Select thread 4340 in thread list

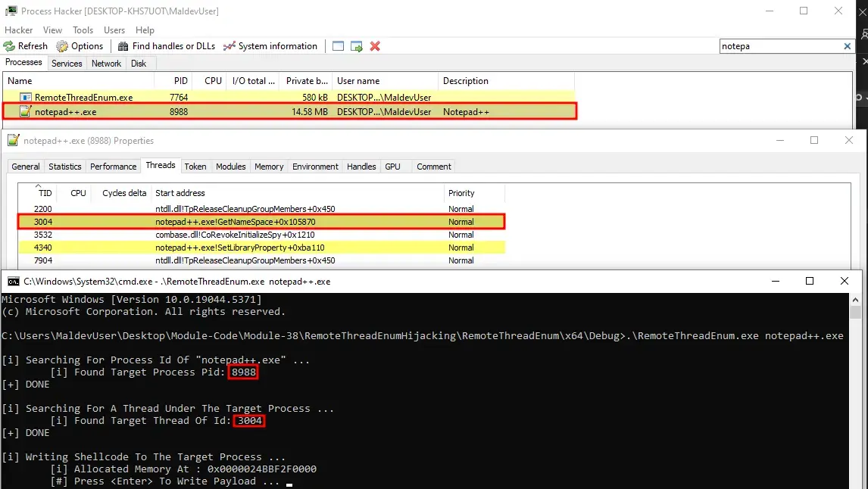[227, 248]
